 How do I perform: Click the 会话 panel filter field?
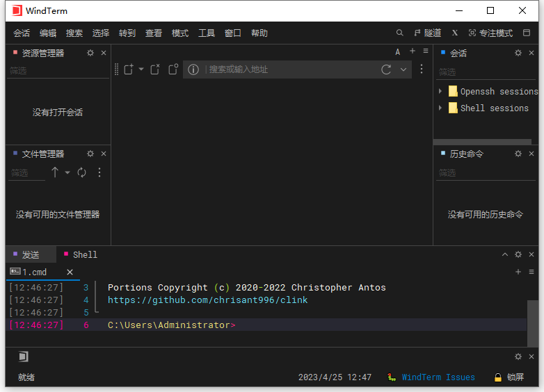pyautogui.click(x=486, y=72)
